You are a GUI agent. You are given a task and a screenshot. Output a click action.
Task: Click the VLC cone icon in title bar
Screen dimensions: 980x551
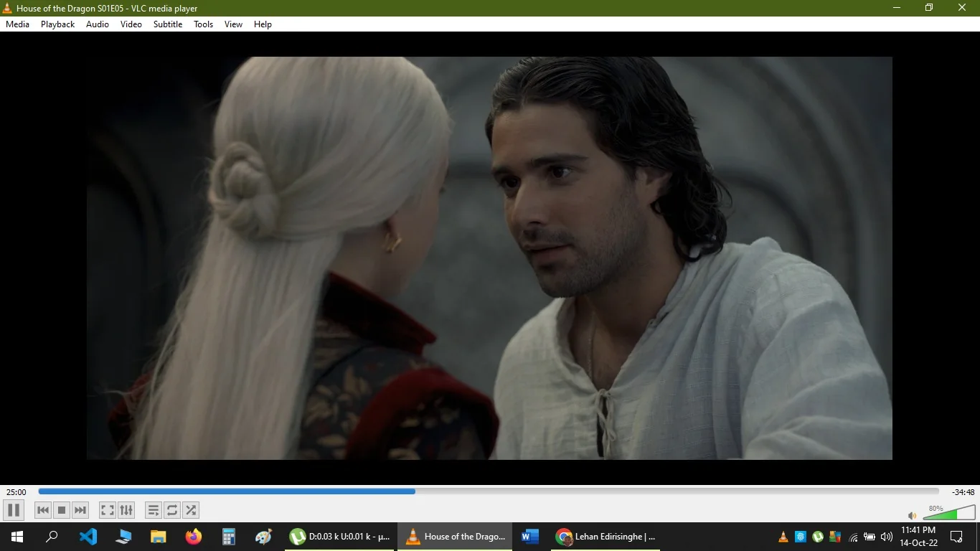[x=7, y=8]
